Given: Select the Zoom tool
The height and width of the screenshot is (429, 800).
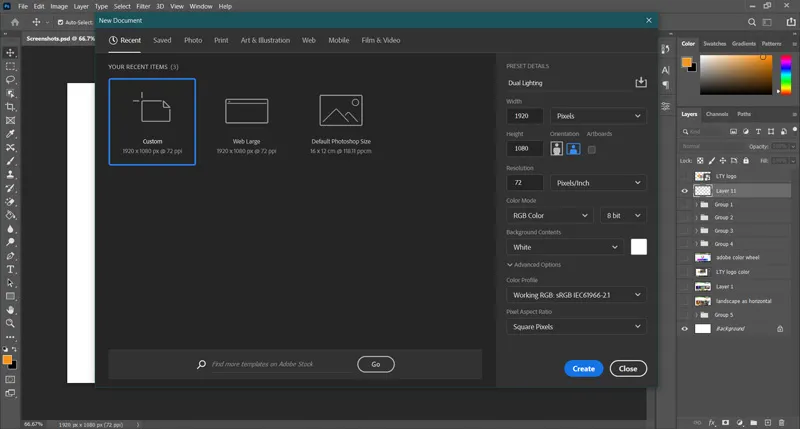Looking at the screenshot, I should [x=10, y=323].
